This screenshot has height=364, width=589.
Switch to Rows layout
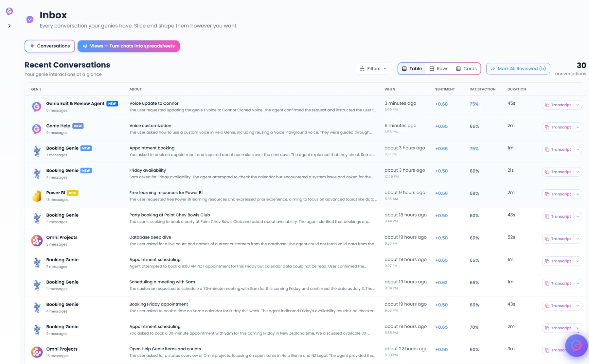[439, 69]
